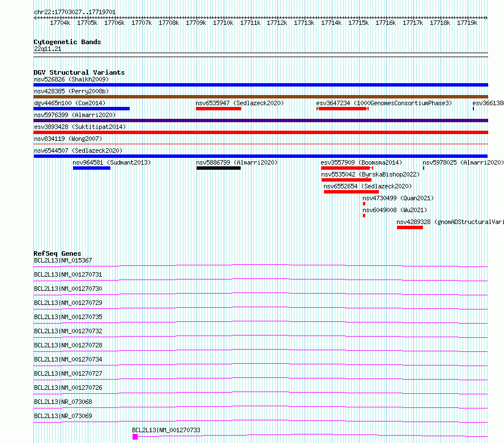Open esv3557909 (Boomsma2014) label

coord(361,162)
